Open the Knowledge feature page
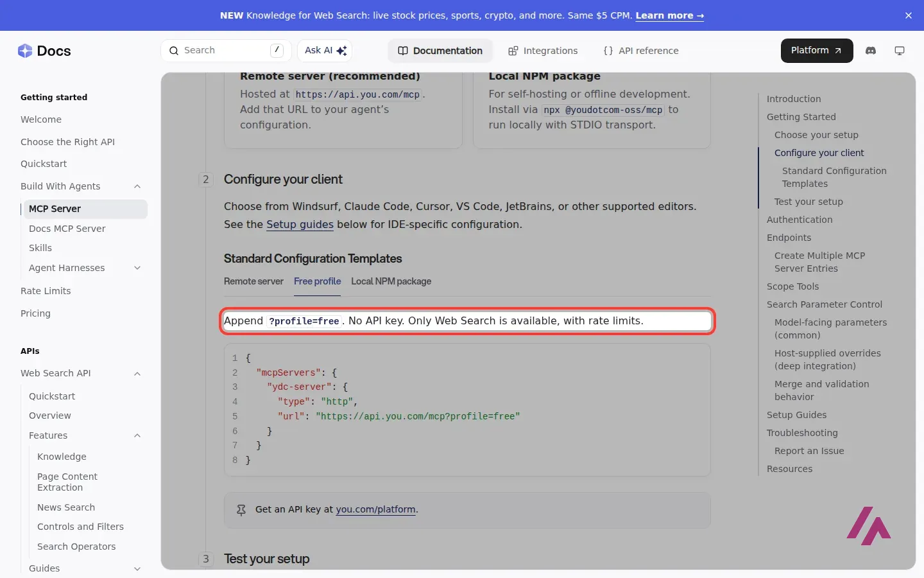 point(62,457)
